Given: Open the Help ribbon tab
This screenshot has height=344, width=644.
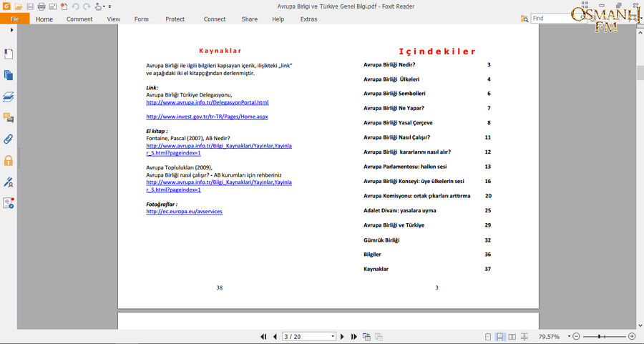Looking at the screenshot, I should pos(278,19).
